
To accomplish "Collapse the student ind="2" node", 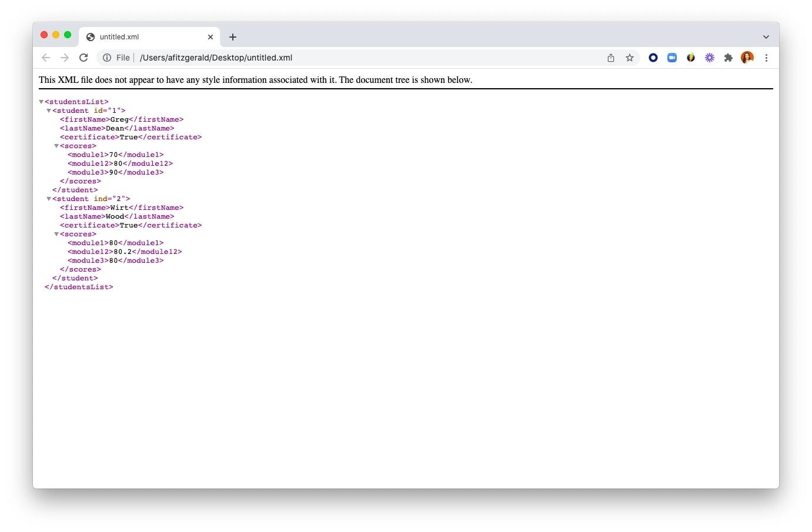I will point(49,199).
